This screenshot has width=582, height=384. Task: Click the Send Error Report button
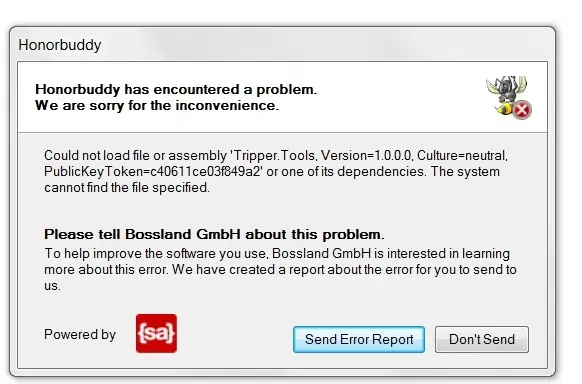coord(359,339)
